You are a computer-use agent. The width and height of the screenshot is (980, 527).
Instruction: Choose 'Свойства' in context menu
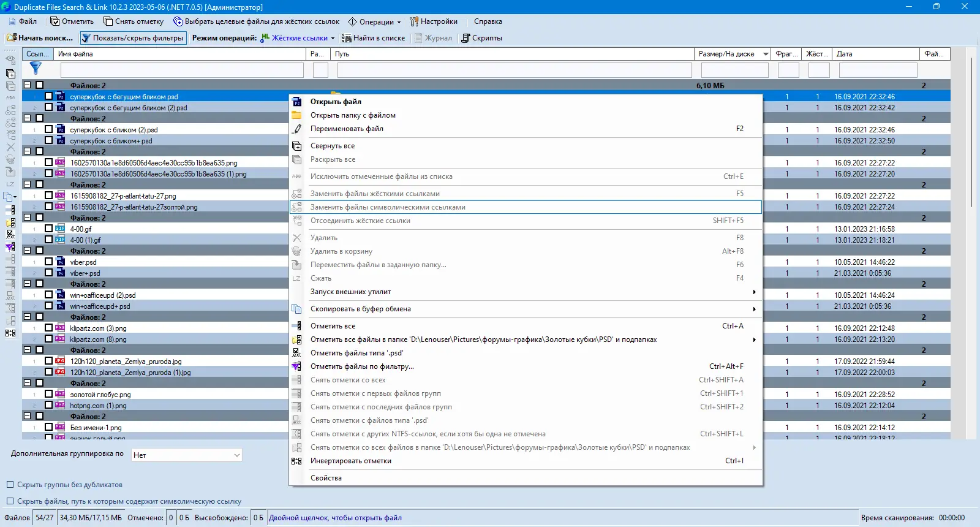[x=526, y=478]
